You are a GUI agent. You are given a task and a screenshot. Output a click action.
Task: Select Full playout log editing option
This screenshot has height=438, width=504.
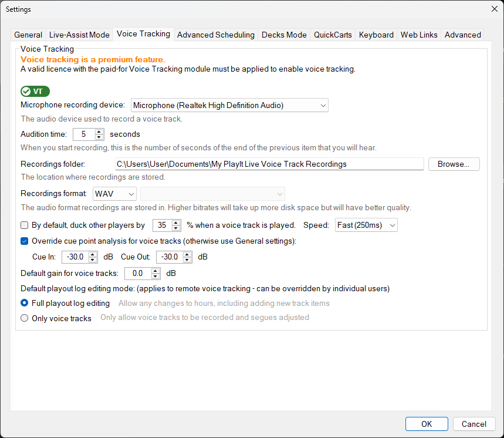[25, 303]
